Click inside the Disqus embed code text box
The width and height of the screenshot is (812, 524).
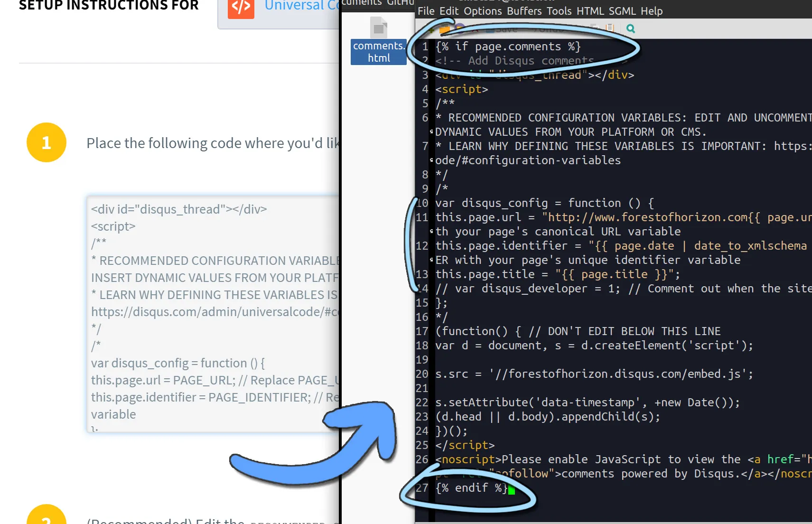coord(213,314)
